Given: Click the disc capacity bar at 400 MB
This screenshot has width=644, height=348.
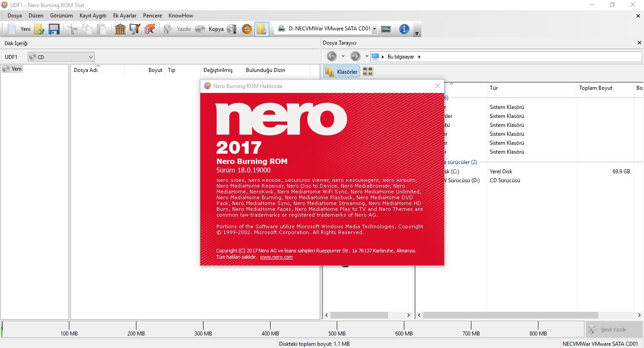Looking at the screenshot, I should 270,329.
